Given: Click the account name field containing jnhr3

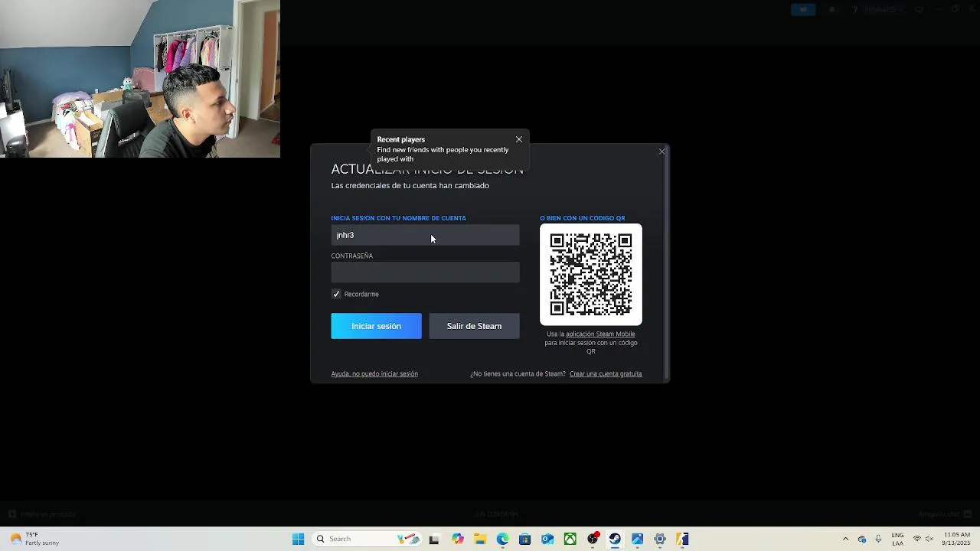Looking at the screenshot, I should (x=425, y=235).
